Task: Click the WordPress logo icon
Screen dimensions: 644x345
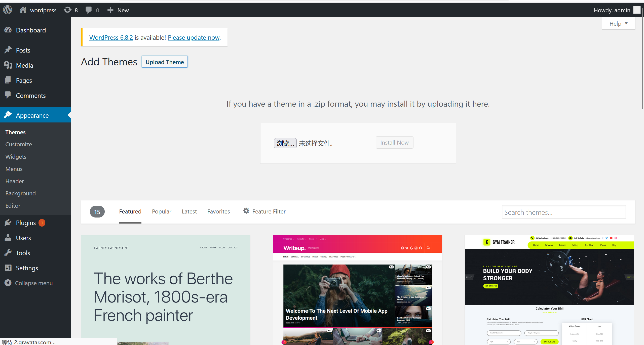Action: point(8,10)
